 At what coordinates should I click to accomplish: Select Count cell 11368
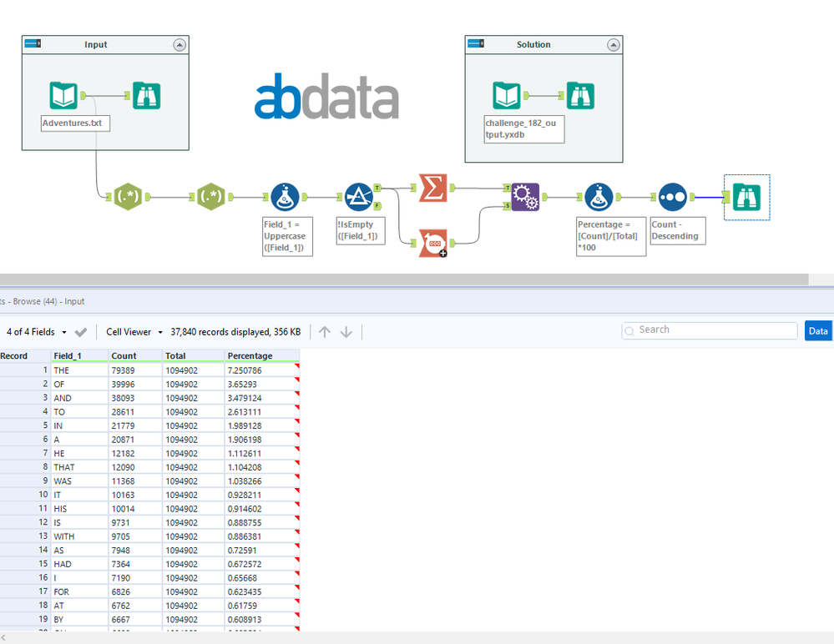(135, 480)
